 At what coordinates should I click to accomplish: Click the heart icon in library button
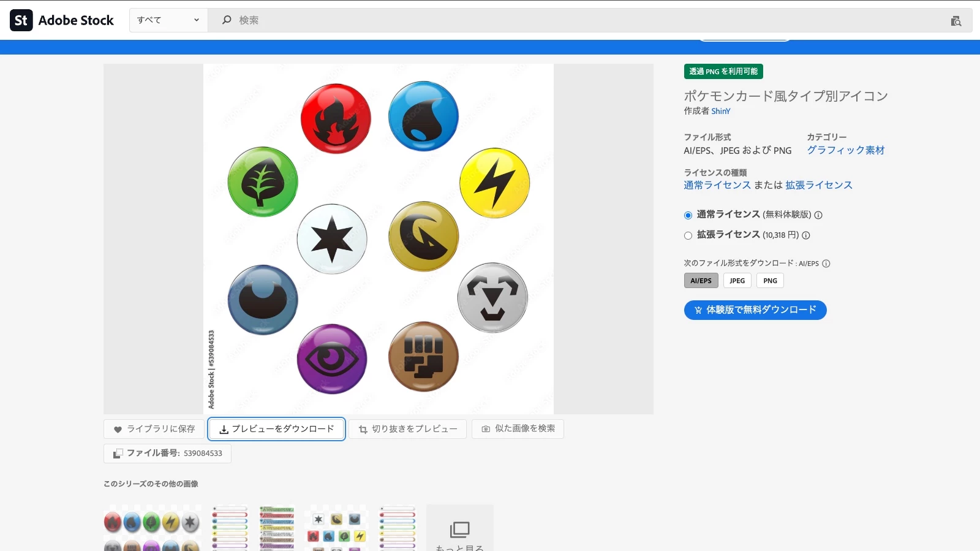(118, 429)
